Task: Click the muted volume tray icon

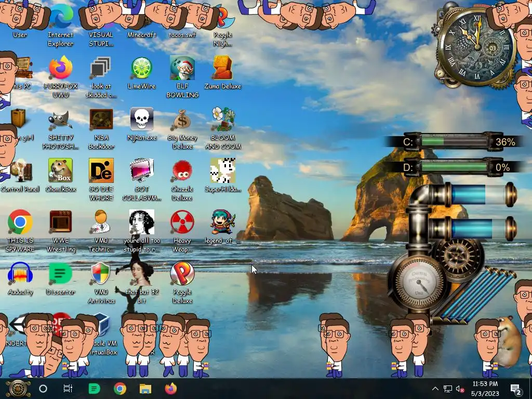Action: (460, 389)
